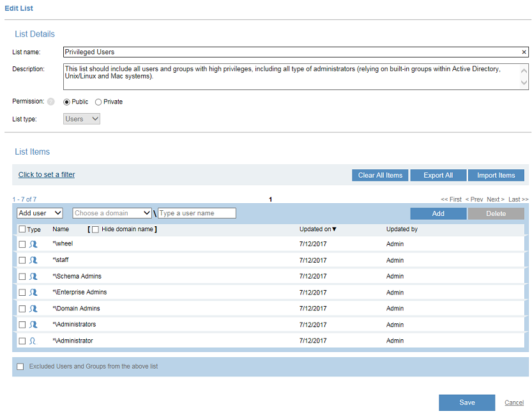Expand the Choose a domain dropdown

(x=112, y=213)
